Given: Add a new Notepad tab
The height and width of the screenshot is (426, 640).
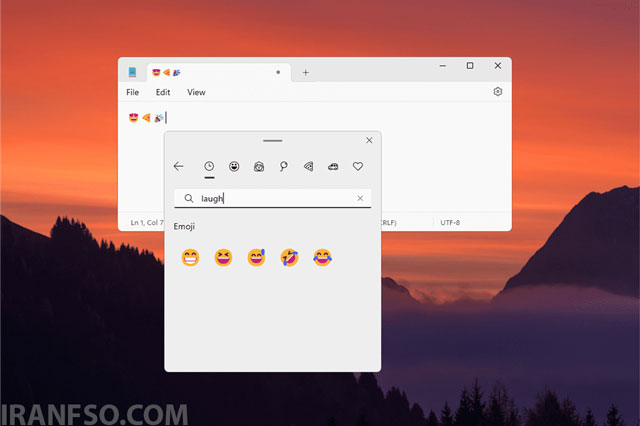Looking at the screenshot, I should pyautogui.click(x=305, y=73).
